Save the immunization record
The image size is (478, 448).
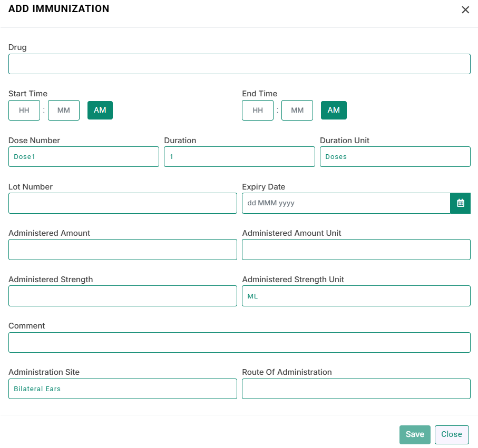click(415, 435)
